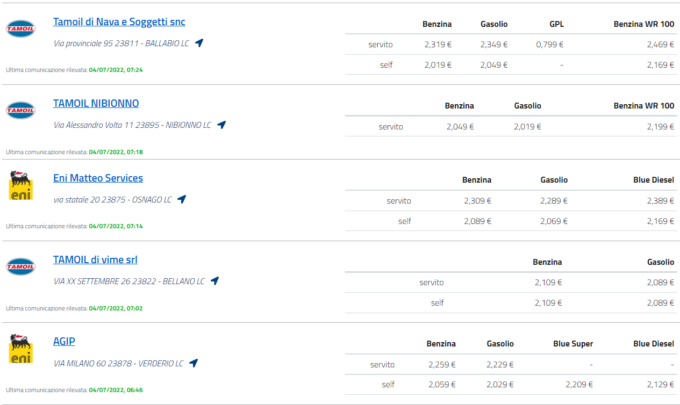Click the Eni logo for Matteo Services

pyautogui.click(x=21, y=186)
